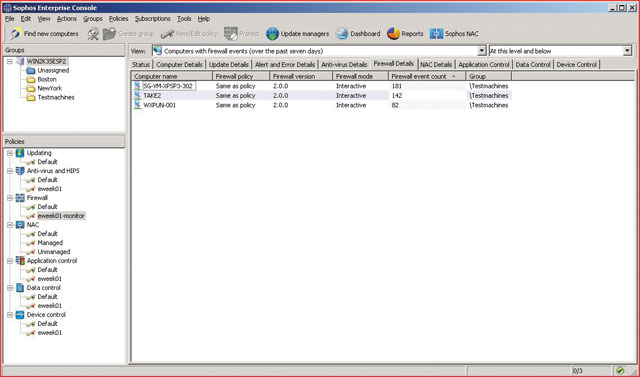
Task: Click the wrench-and-key icon next to Create group
Action: [93, 34]
